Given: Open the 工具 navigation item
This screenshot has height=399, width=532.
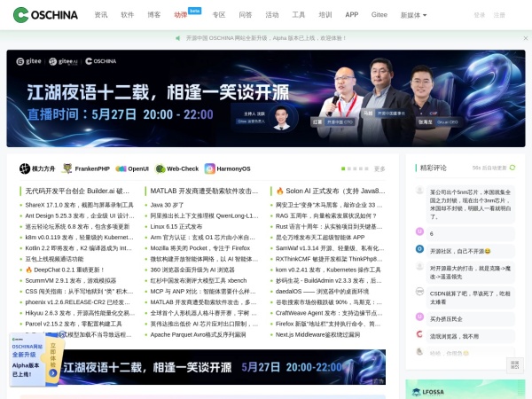Looking at the screenshot, I should [298, 15].
